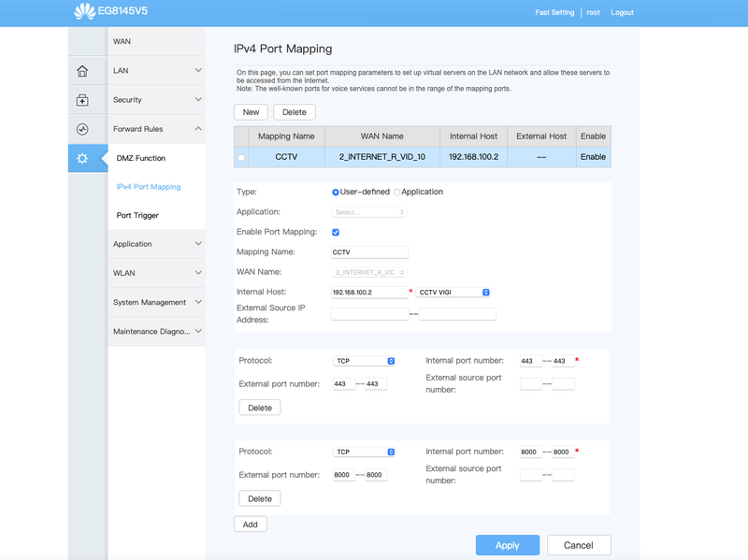Cancel the port mapping changes

(579, 545)
